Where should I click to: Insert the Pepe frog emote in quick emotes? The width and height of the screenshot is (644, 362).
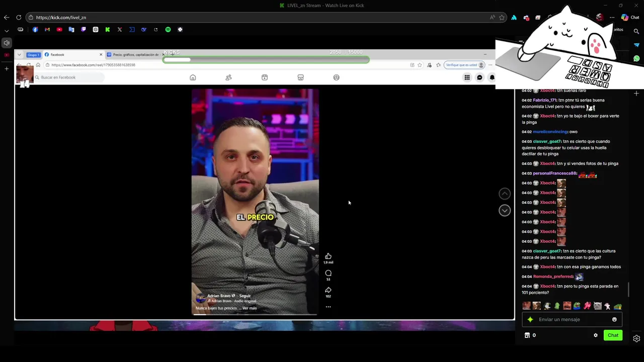pyautogui.click(x=577, y=306)
